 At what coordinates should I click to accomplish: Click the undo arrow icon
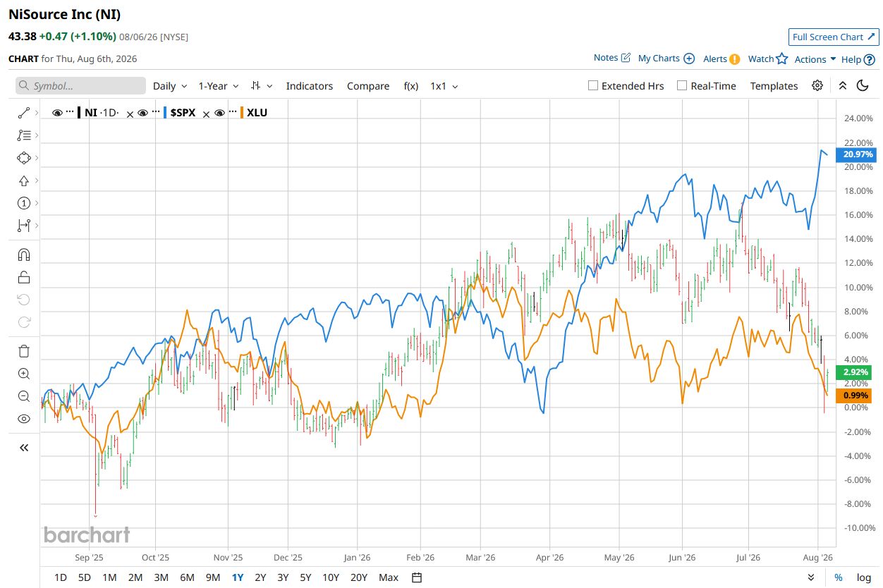pyautogui.click(x=24, y=300)
